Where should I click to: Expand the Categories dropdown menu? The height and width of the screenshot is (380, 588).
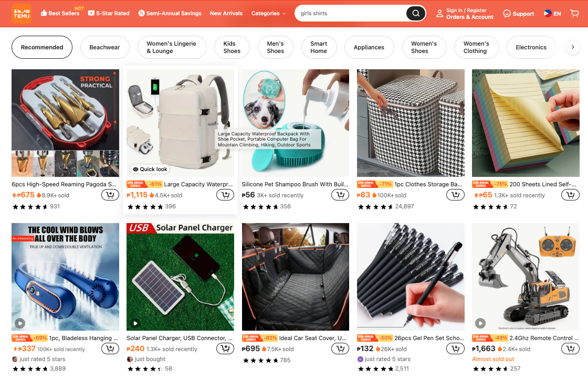[x=268, y=14]
